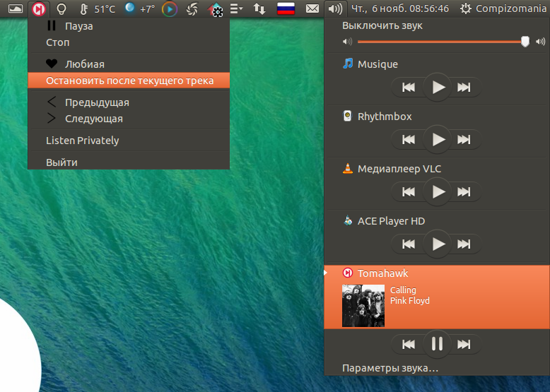Open Параметры звука… sound settings
550x392 pixels.
(437, 368)
